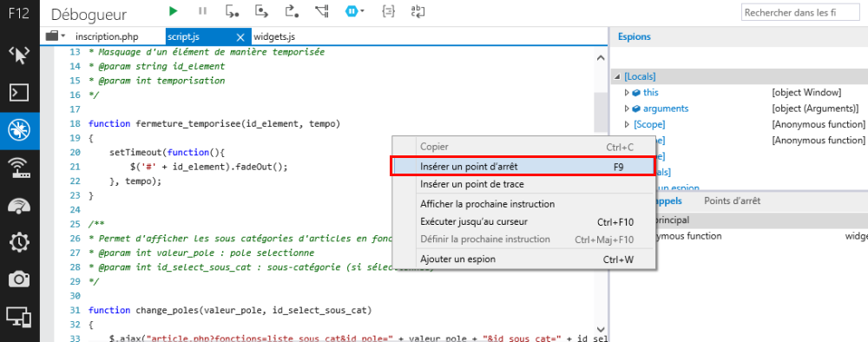
Task: Expand the 'this' variable
Action: 627,92
